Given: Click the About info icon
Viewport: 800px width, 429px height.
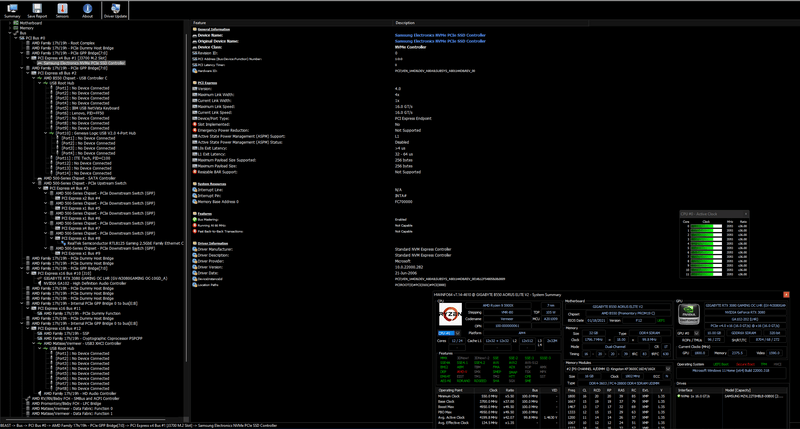Looking at the screenshot, I should point(88,10).
